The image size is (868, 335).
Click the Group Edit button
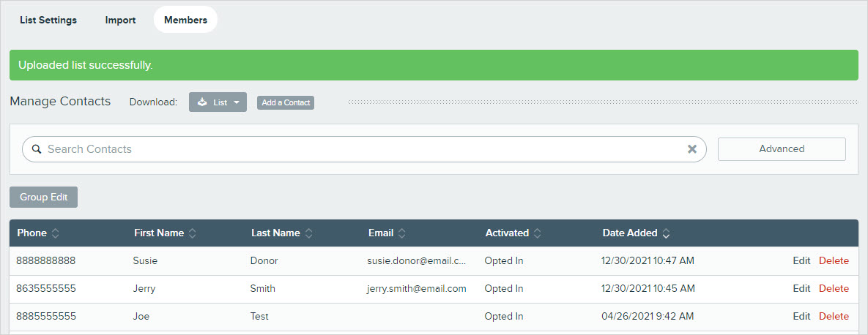(x=43, y=197)
